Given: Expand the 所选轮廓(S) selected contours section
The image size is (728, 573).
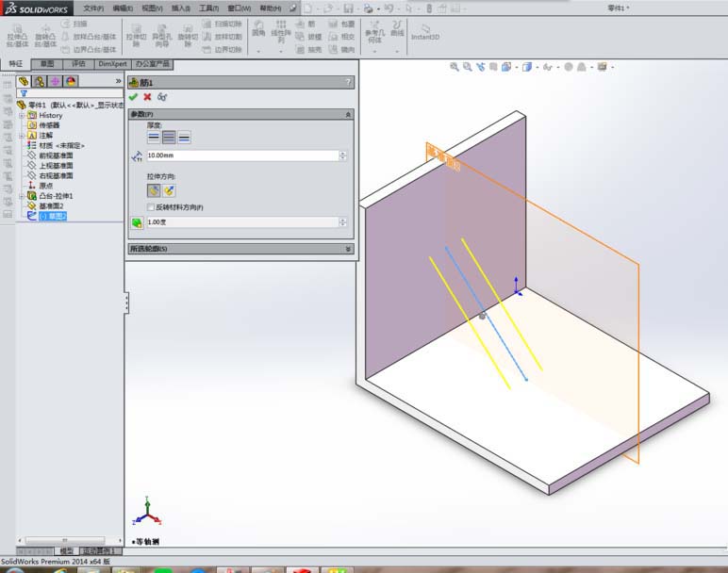Looking at the screenshot, I should coord(348,249).
